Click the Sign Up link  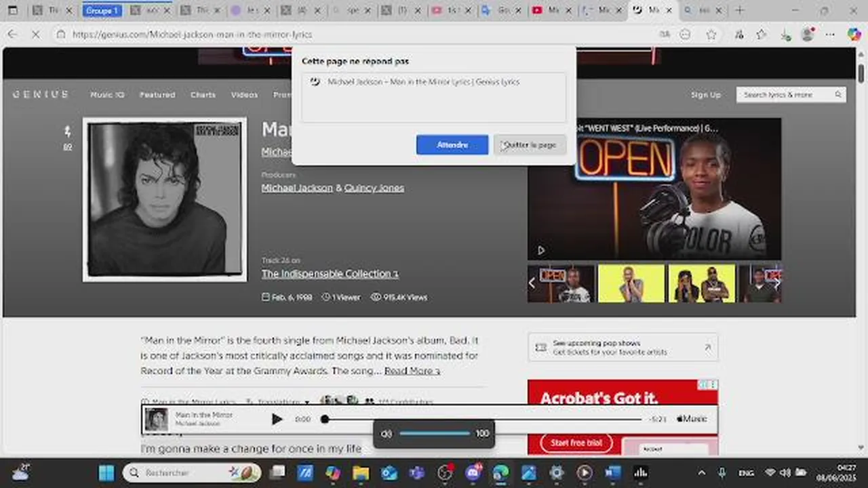[706, 95]
